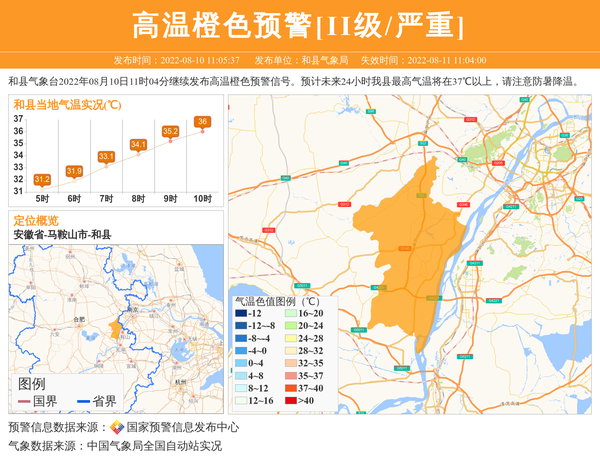Click the 35~37 legend color swatch
The height and width of the screenshot is (471, 600).
pos(289,376)
